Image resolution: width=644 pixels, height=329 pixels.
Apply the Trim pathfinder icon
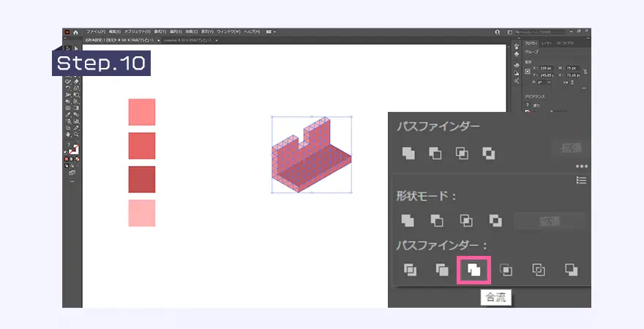[x=442, y=270]
